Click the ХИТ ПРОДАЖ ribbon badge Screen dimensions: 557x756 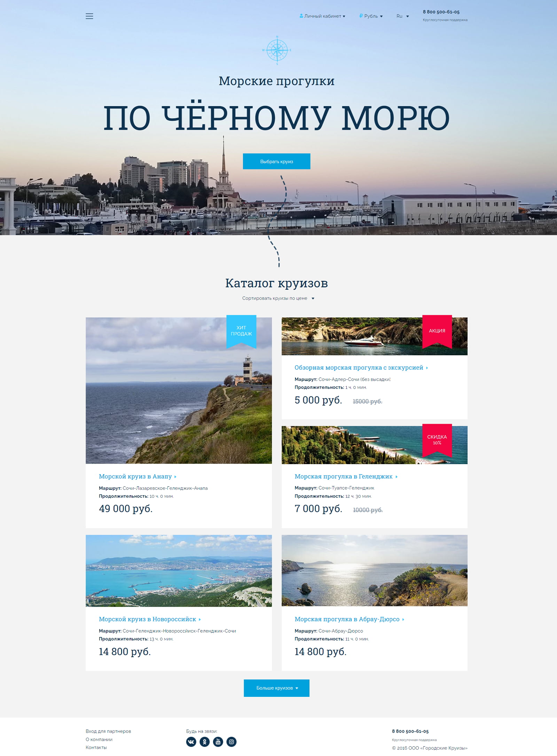pyautogui.click(x=241, y=332)
